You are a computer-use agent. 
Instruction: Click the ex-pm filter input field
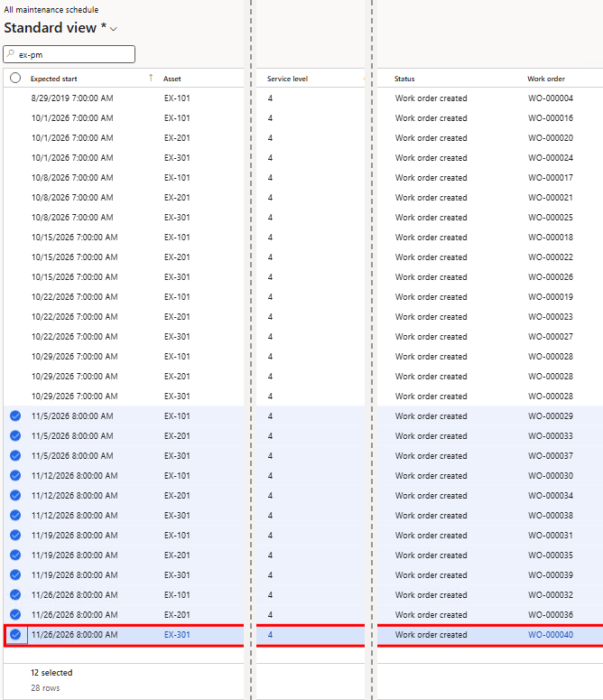point(70,54)
